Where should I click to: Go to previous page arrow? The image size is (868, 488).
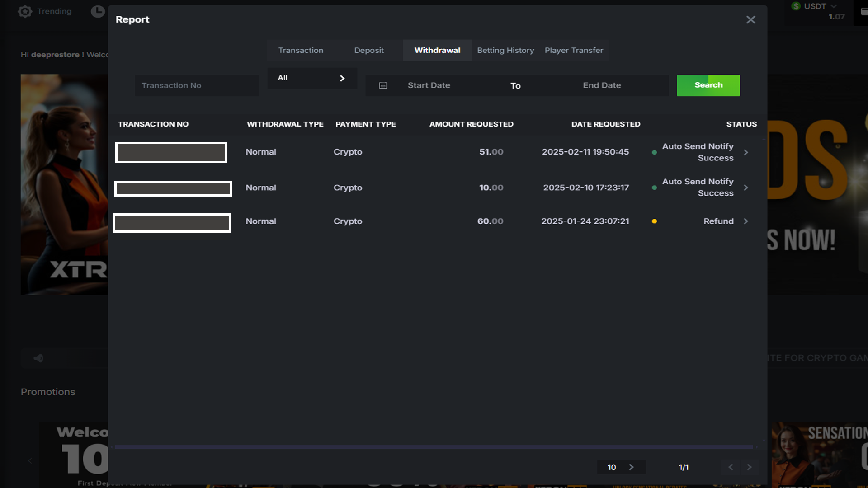(x=731, y=467)
